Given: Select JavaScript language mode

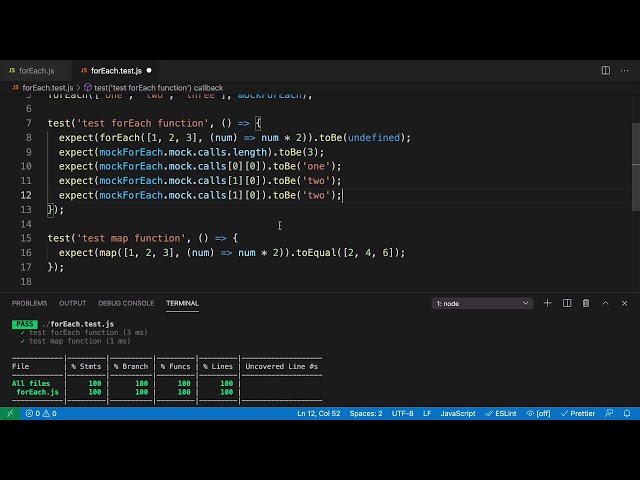Looking at the screenshot, I should [x=458, y=413].
